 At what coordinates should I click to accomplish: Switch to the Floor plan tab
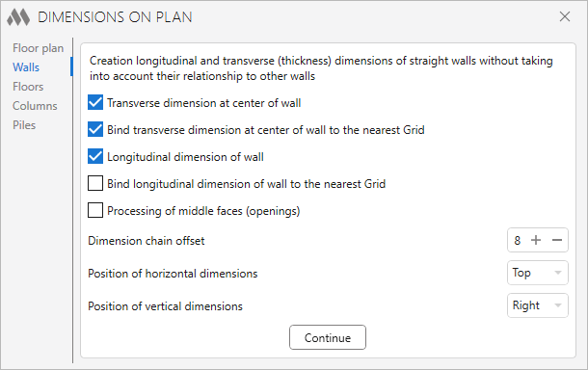[x=38, y=48]
